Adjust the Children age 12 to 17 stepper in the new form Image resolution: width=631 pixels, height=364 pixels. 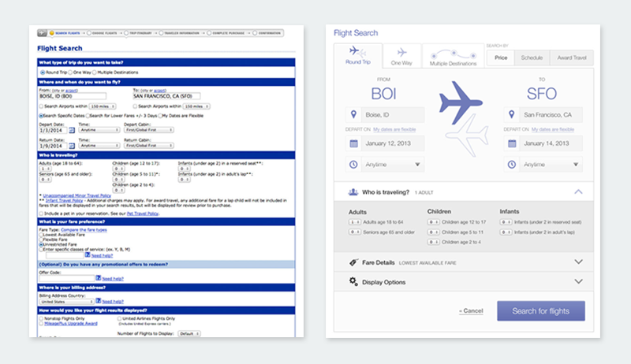[433, 221]
